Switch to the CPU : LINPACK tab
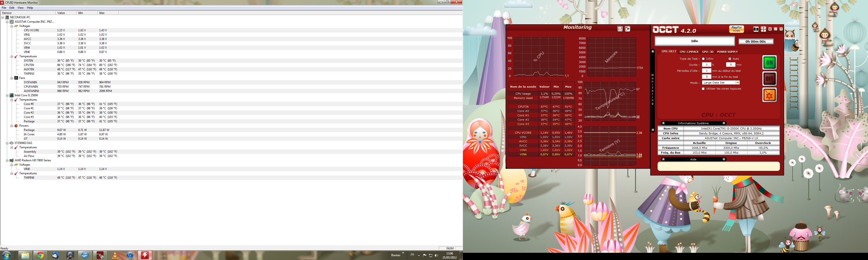The width and height of the screenshot is (868, 260). click(689, 52)
